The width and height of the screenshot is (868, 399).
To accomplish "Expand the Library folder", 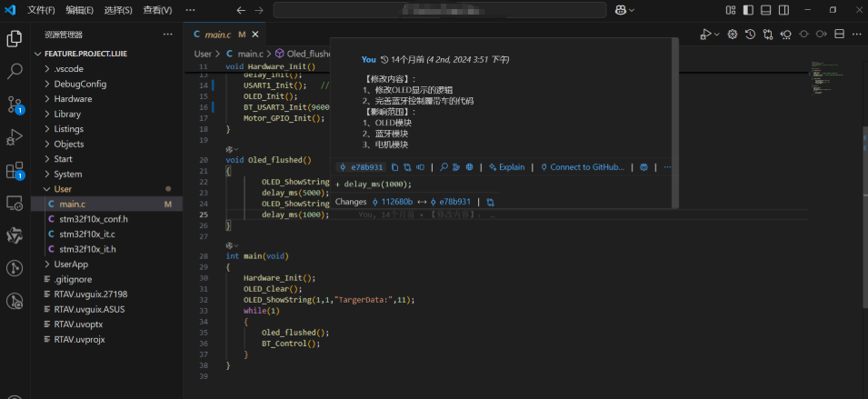I will [x=106, y=114].
